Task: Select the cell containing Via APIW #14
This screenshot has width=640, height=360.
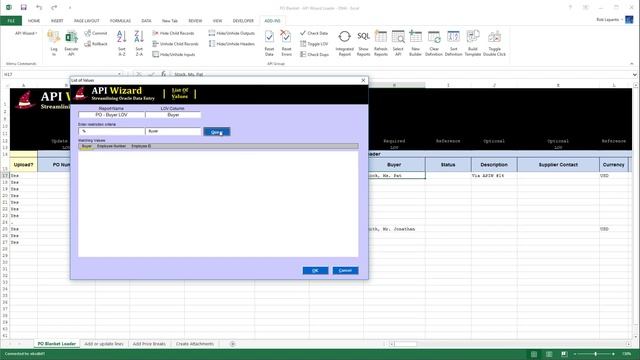Action: [x=494, y=176]
